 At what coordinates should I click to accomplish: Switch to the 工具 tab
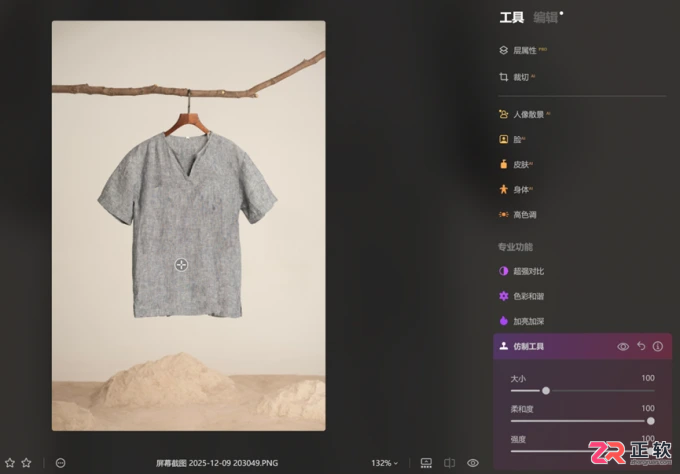pyautogui.click(x=511, y=18)
